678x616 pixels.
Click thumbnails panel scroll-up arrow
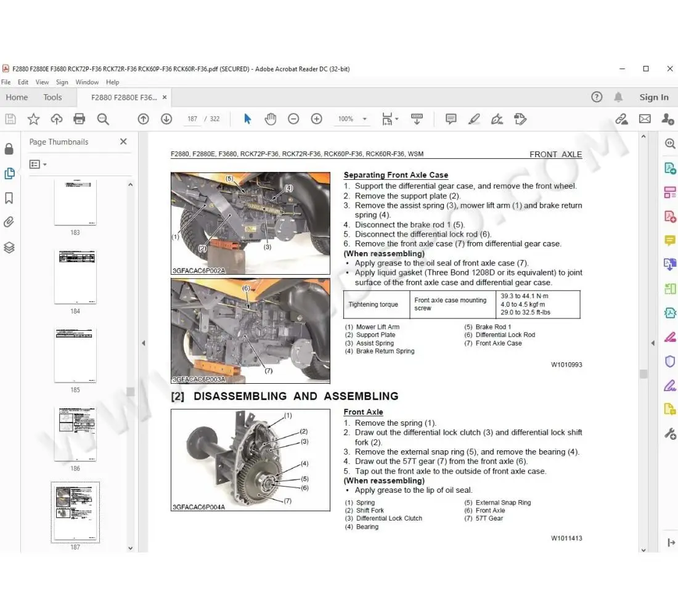[131, 185]
